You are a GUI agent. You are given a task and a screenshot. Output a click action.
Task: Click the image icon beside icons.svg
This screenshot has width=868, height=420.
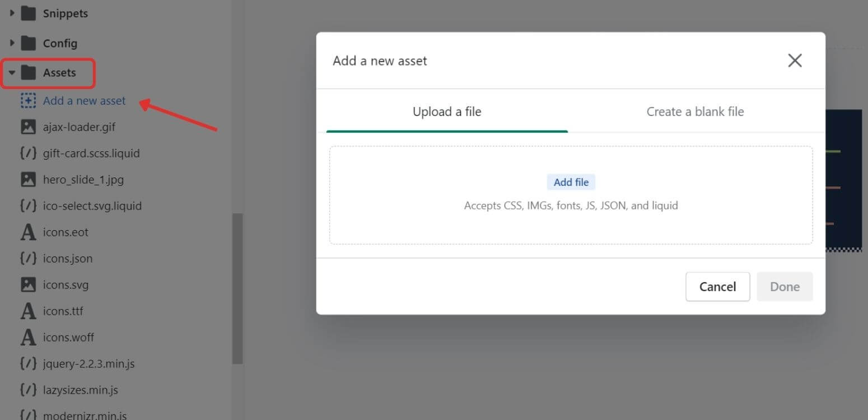click(28, 285)
